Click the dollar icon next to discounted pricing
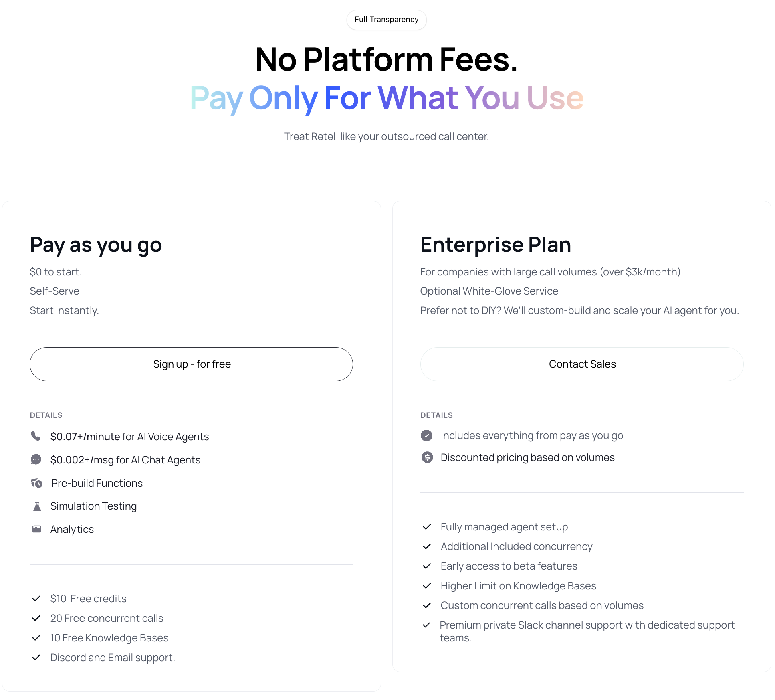 [426, 457]
